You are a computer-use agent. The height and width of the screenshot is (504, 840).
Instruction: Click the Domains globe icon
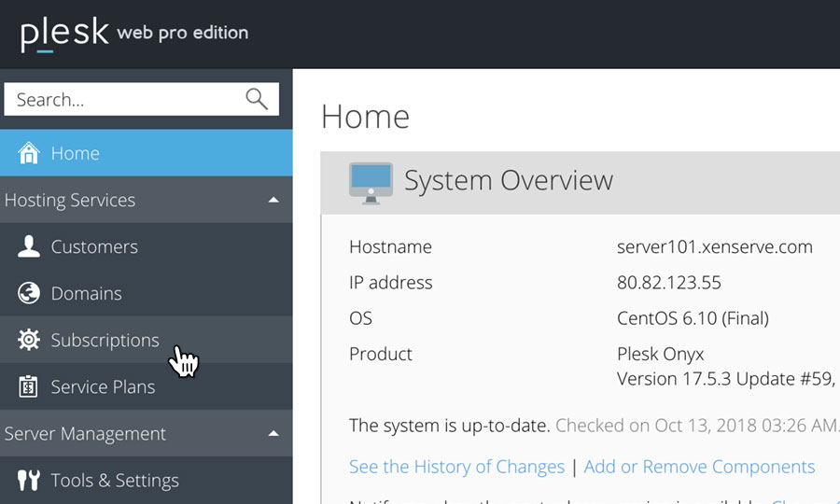pos(28,293)
